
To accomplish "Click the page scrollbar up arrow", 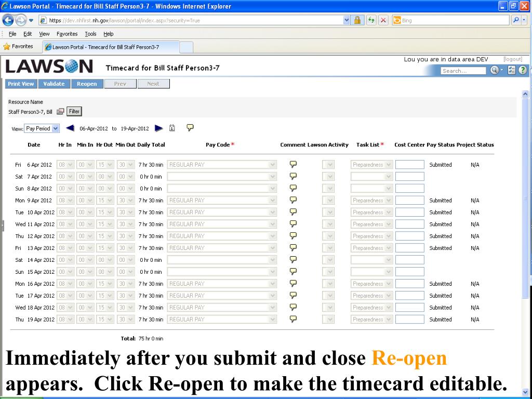I will coord(525,94).
